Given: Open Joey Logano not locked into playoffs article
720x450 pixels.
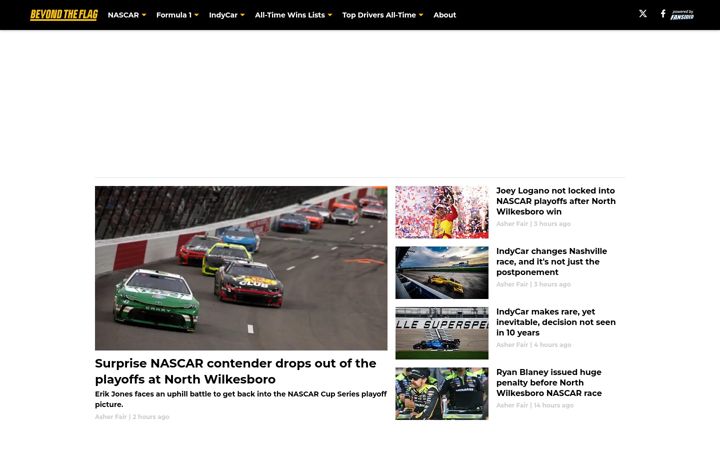Looking at the screenshot, I should pos(556,201).
